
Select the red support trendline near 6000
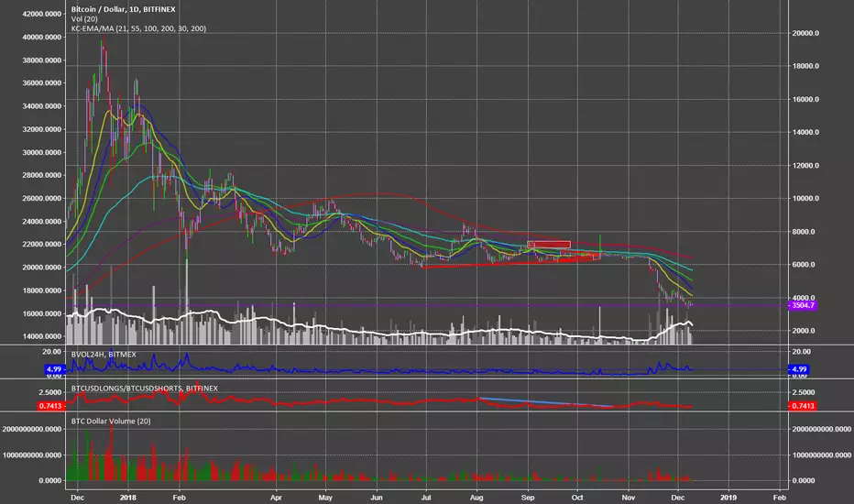(x=512, y=263)
